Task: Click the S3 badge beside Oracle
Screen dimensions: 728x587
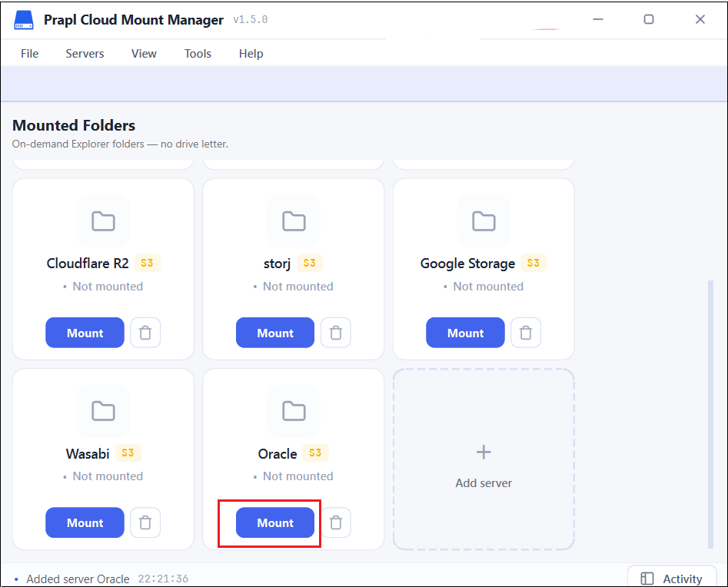Action: (315, 453)
